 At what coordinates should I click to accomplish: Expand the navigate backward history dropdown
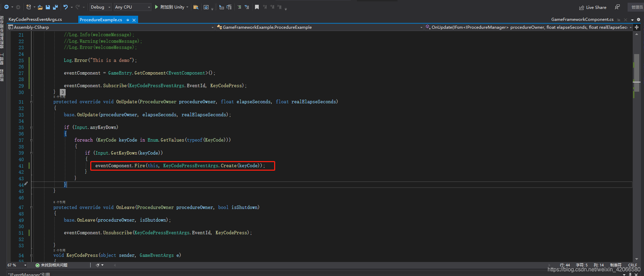point(12,7)
